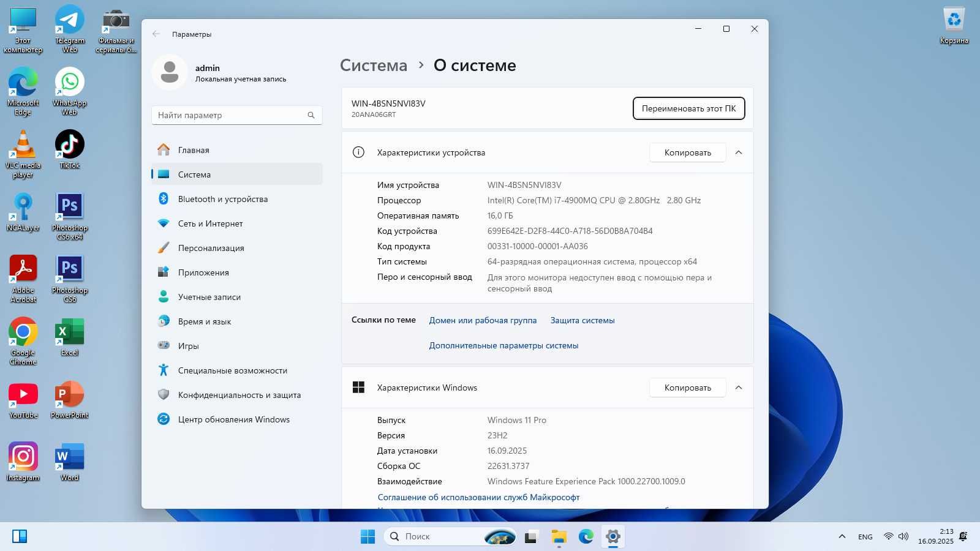Click build value 22631.3737
The height and width of the screenshot is (551, 980).
(508, 466)
